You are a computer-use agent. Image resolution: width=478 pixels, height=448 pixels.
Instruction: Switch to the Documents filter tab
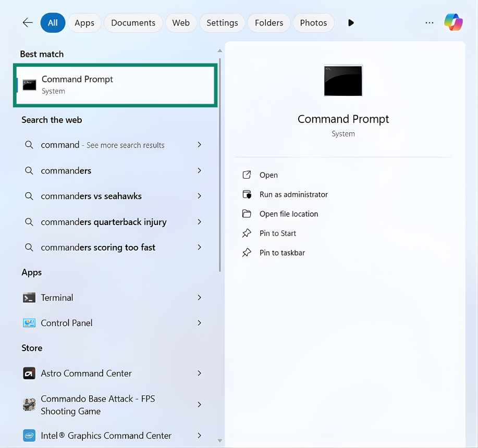(133, 23)
